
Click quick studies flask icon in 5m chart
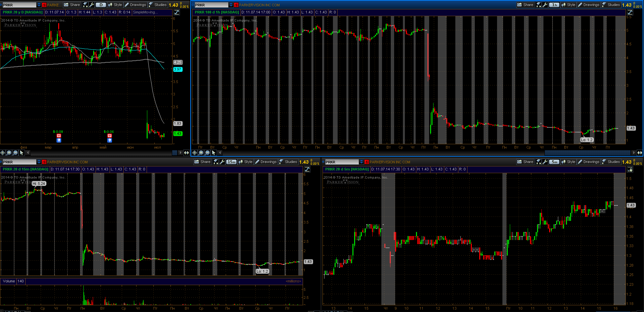click(x=539, y=162)
